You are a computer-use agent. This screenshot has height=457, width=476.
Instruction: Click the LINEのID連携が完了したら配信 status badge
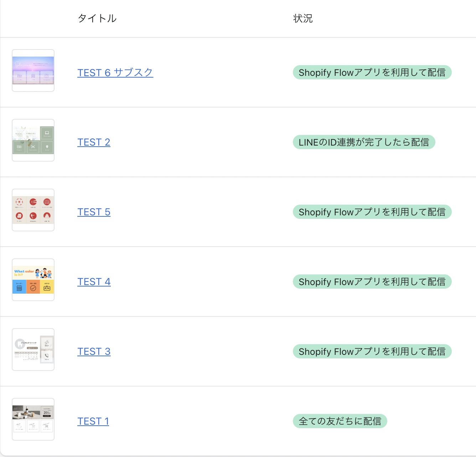(364, 142)
